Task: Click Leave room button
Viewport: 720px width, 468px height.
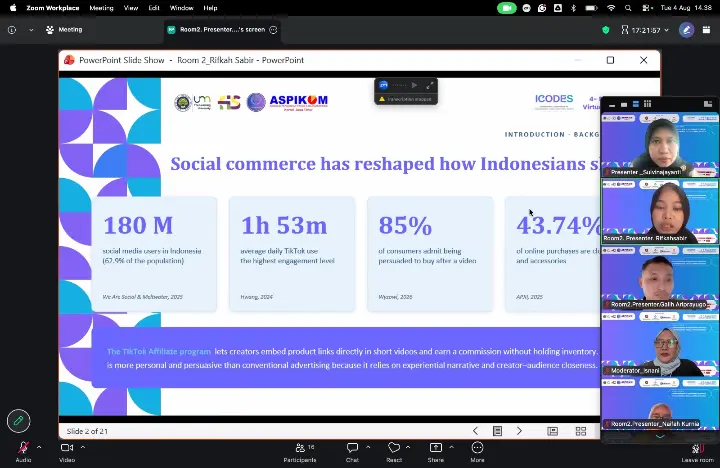Action: pyautogui.click(x=698, y=452)
